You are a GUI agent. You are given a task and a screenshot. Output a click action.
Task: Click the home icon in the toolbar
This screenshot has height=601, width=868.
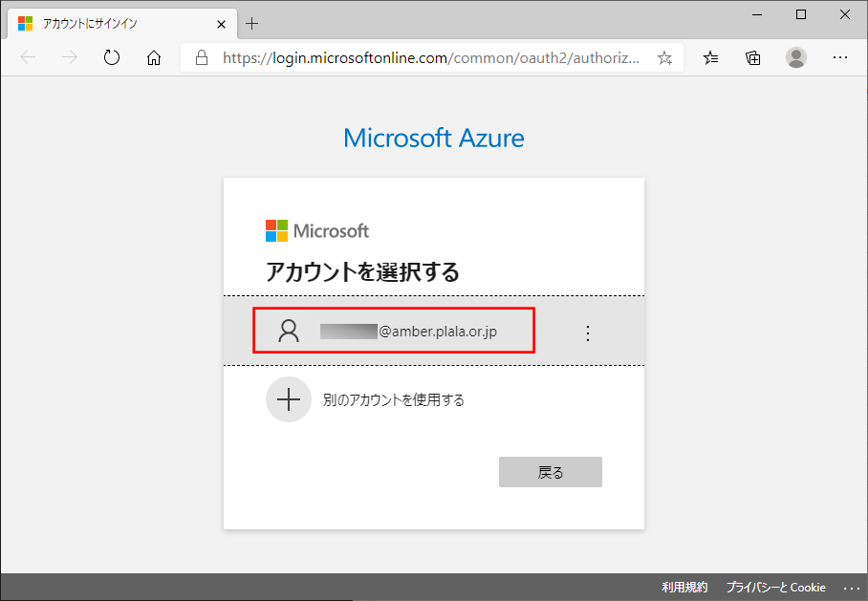[153, 57]
